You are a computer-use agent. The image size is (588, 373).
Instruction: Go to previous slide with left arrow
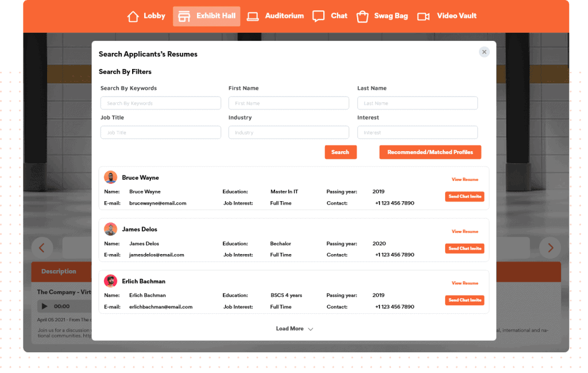42,248
